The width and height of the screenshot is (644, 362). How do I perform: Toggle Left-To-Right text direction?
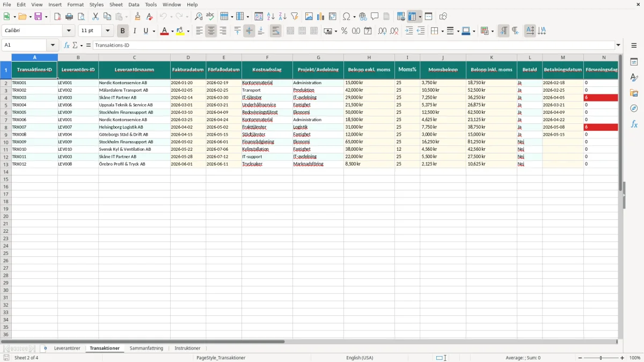[503, 31]
